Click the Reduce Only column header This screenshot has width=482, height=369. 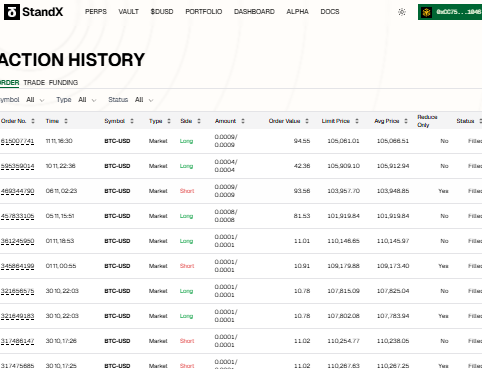click(427, 121)
